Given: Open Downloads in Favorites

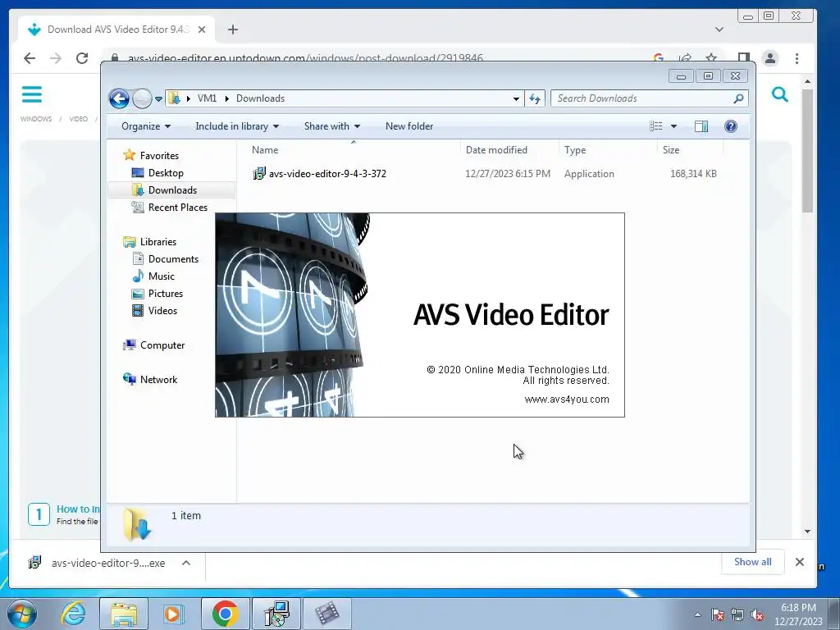Looking at the screenshot, I should tap(172, 190).
